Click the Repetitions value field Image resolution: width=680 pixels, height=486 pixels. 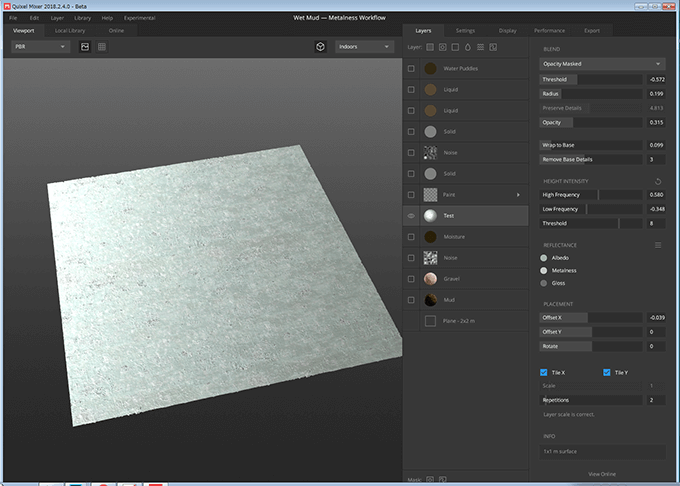point(656,400)
